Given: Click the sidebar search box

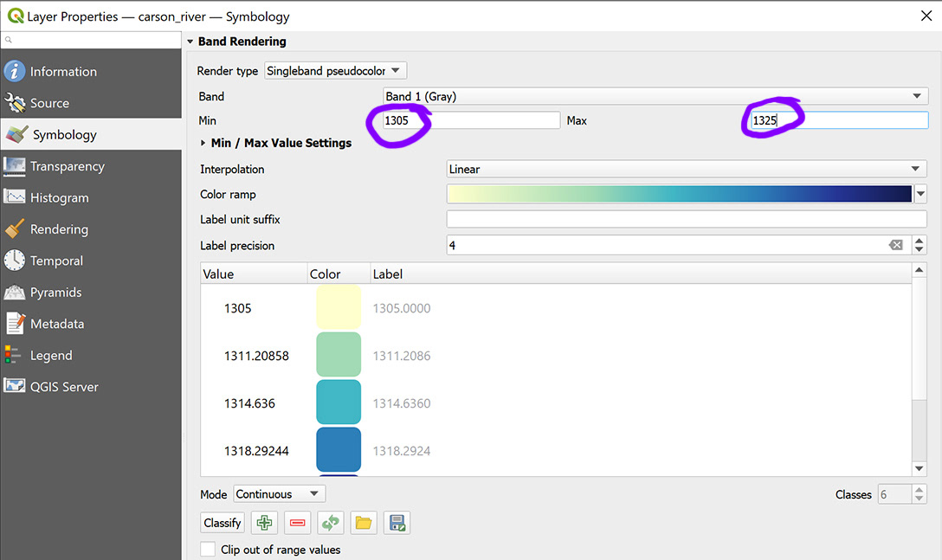Looking at the screenshot, I should (x=91, y=40).
